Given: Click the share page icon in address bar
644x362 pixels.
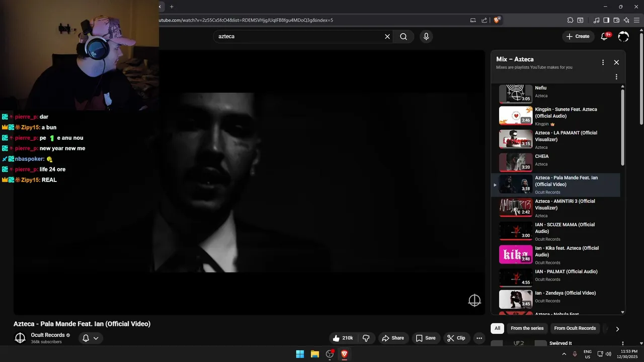Looking at the screenshot, I should point(484,20).
